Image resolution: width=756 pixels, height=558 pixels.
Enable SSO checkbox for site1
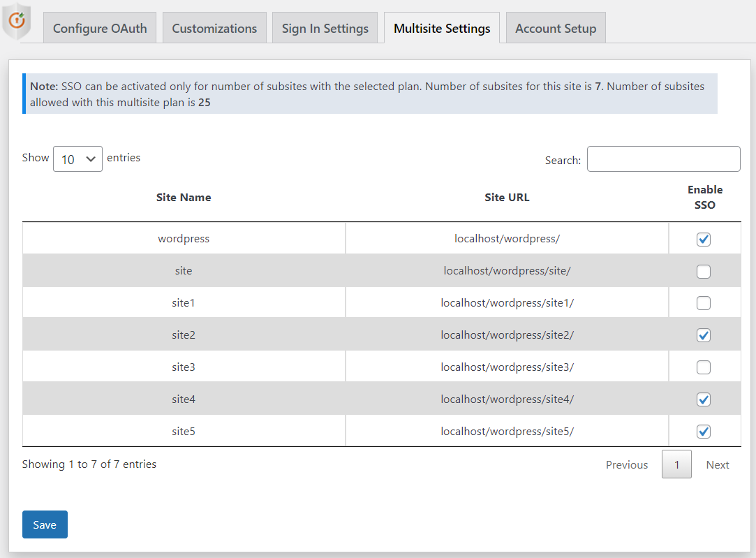pyautogui.click(x=704, y=303)
